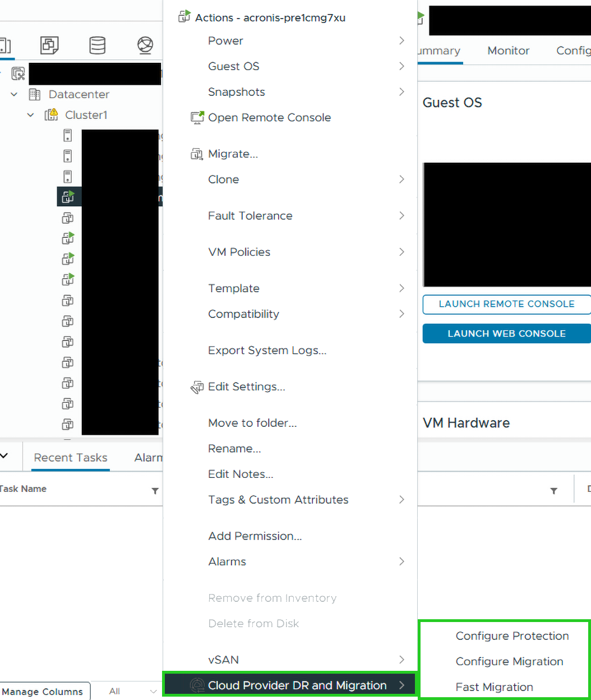Open the All tasks filter dropdown
The width and height of the screenshot is (591, 700).
tap(124, 692)
